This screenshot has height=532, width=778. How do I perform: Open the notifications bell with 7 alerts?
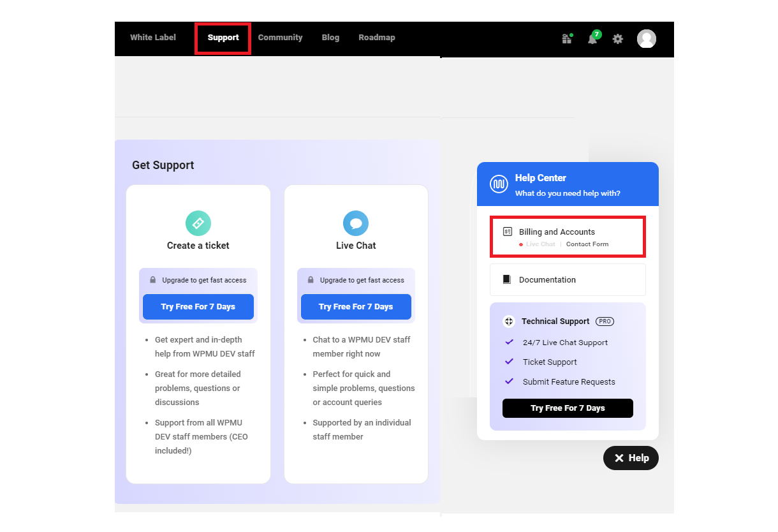pos(592,40)
